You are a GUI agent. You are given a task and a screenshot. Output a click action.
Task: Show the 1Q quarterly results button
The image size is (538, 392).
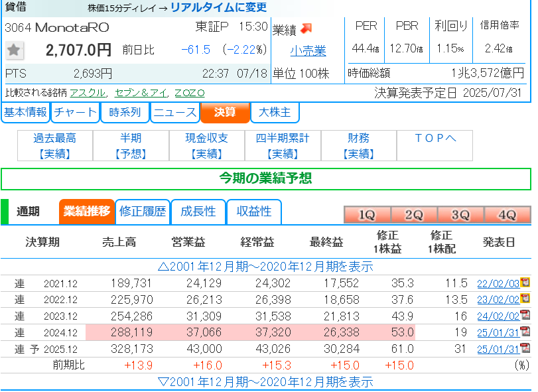[x=367, y=216]
